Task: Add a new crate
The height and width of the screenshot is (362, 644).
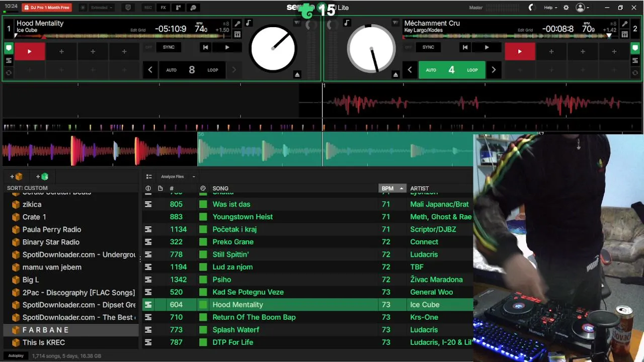Action: pos(16,176)
